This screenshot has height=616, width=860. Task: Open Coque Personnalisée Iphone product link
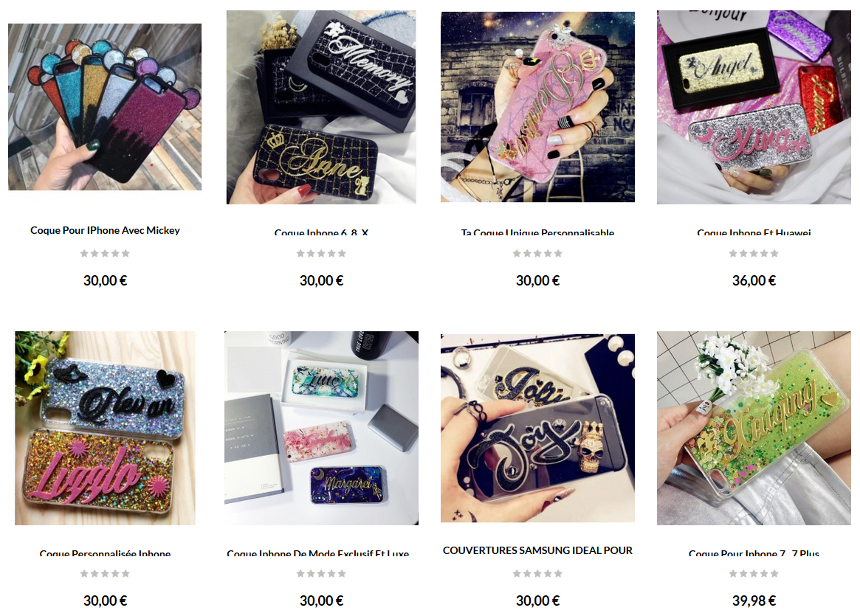[x=105, y=553]
